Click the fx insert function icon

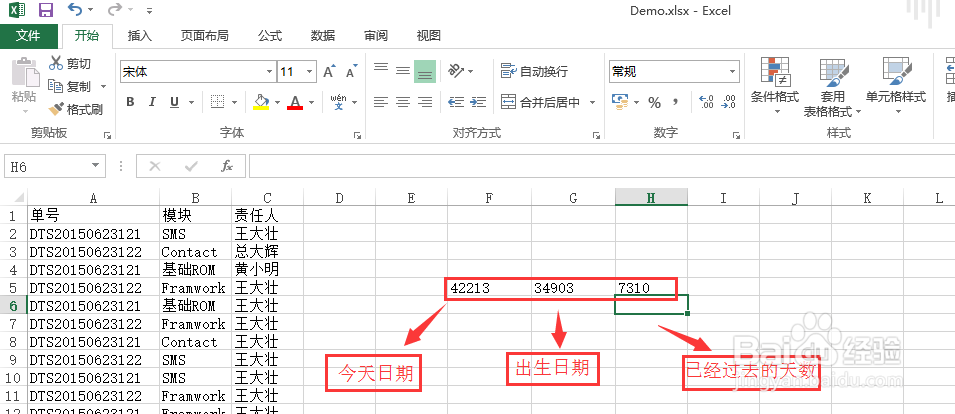click(x=227, y=166)
